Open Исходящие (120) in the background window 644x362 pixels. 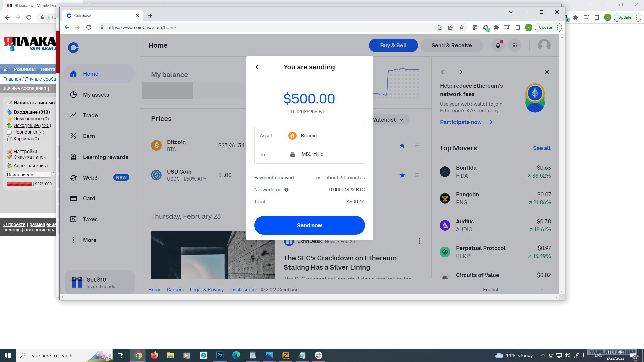pyautogui.click(x=32, y=125)
